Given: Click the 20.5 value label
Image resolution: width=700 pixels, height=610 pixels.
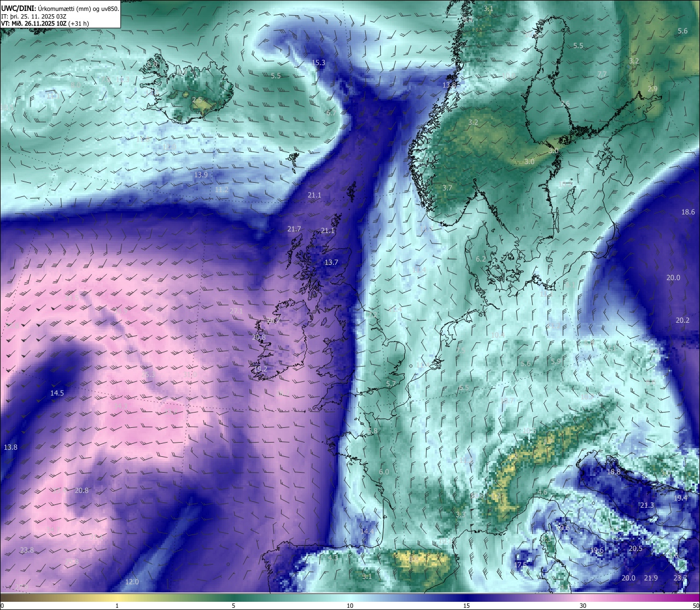Looking at the screenshot, I should 635,548.
